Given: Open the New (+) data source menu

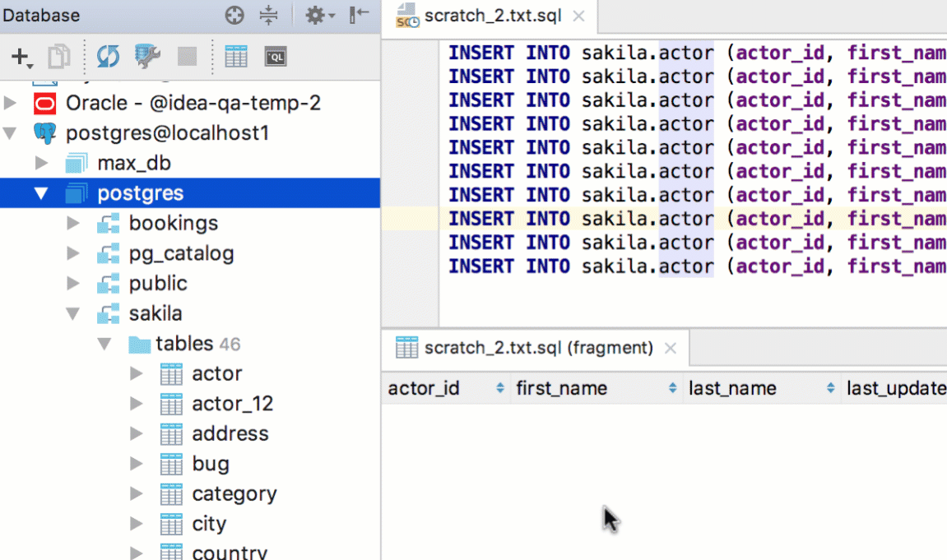Looking at the screenshot, I should tap(21, 58).
